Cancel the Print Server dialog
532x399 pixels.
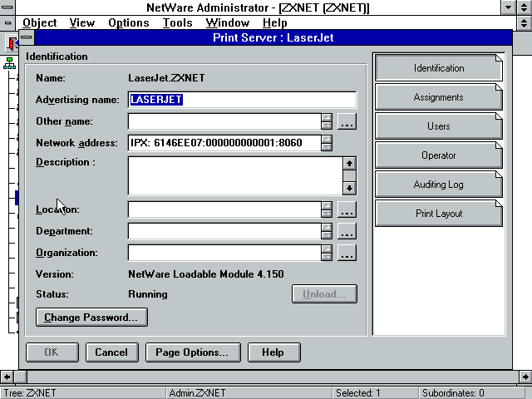(x=112, y=352)
